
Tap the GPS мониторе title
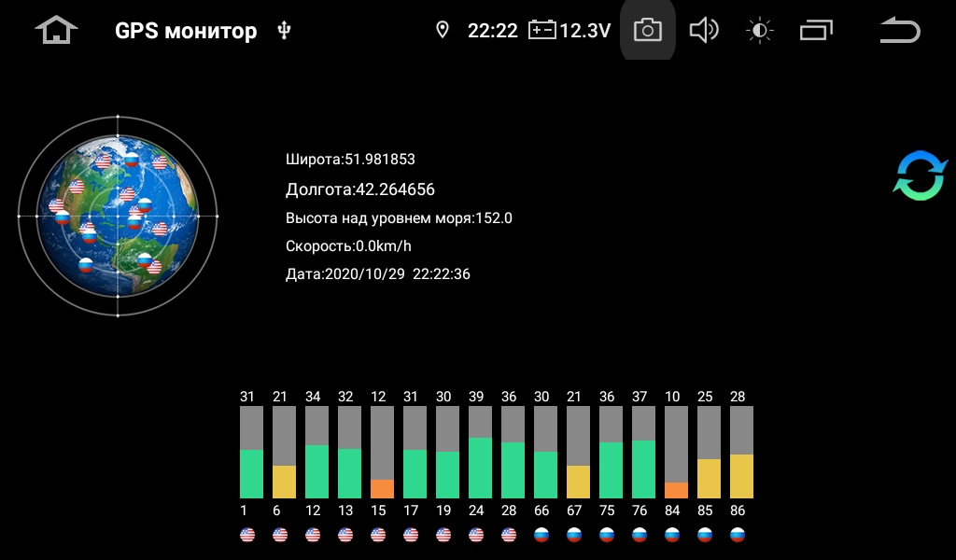pyautogui.click(x=186, y=30)
